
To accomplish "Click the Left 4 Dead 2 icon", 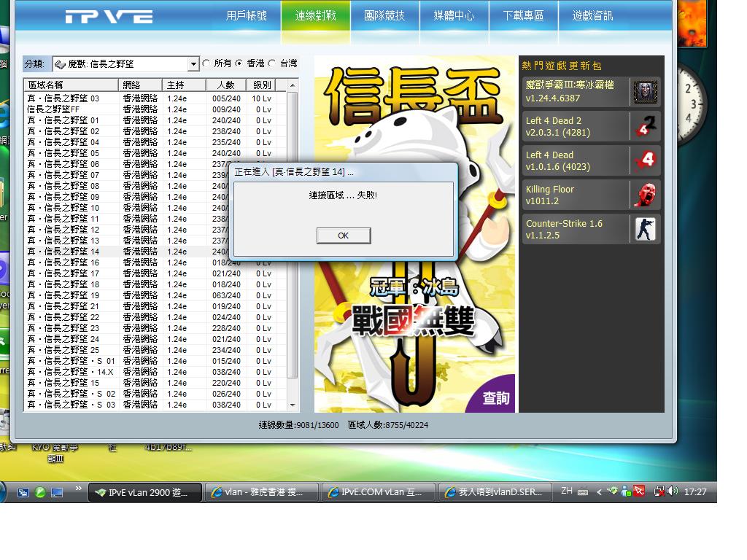I will (644, 126).
